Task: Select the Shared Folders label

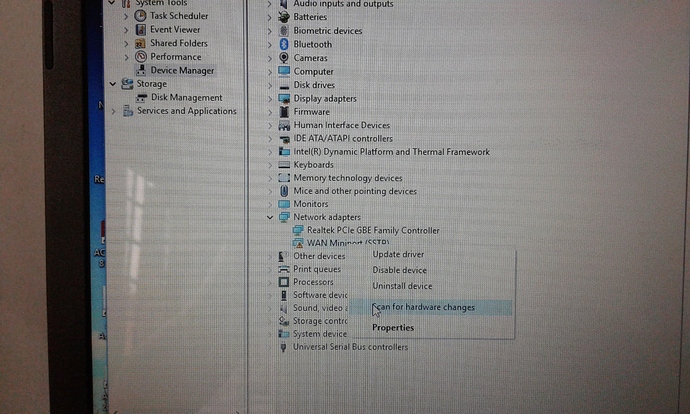Action: click(x=179, y=43)
